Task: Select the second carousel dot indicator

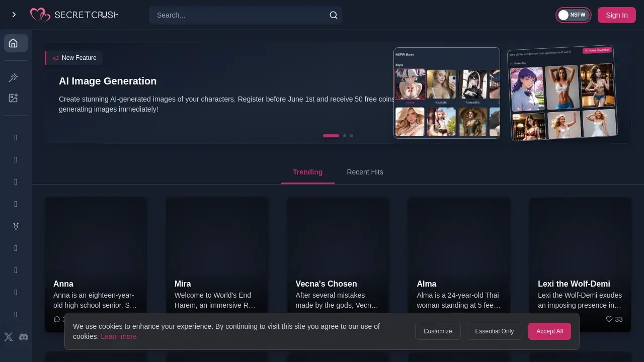Action: coord(345,136)
